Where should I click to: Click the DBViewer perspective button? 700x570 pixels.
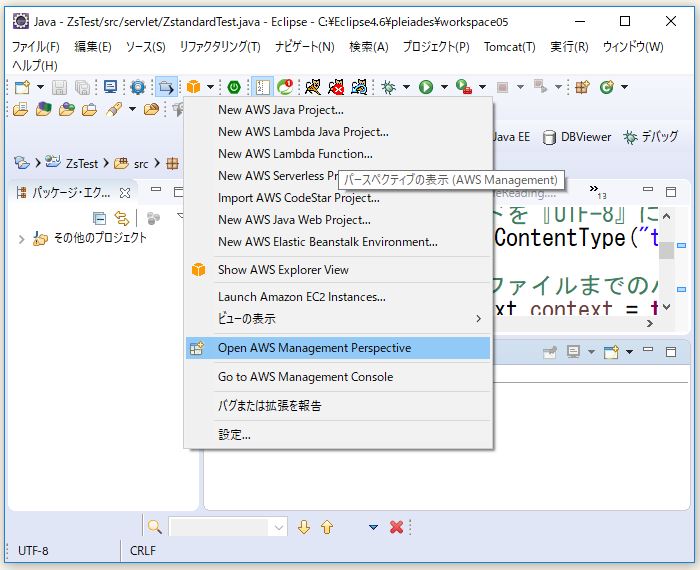[577, 137]
